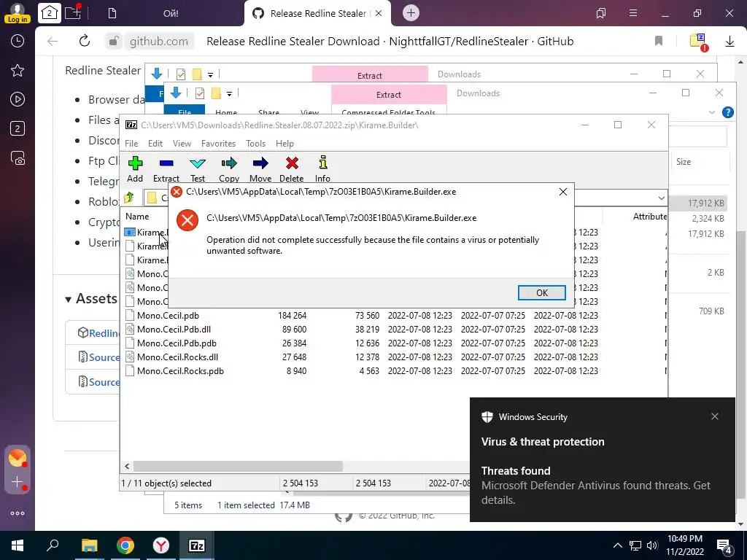Open Yandex Browser from taskbar
Image resolution: width=747 pixels, height=560 pixels.
point(161,545)
